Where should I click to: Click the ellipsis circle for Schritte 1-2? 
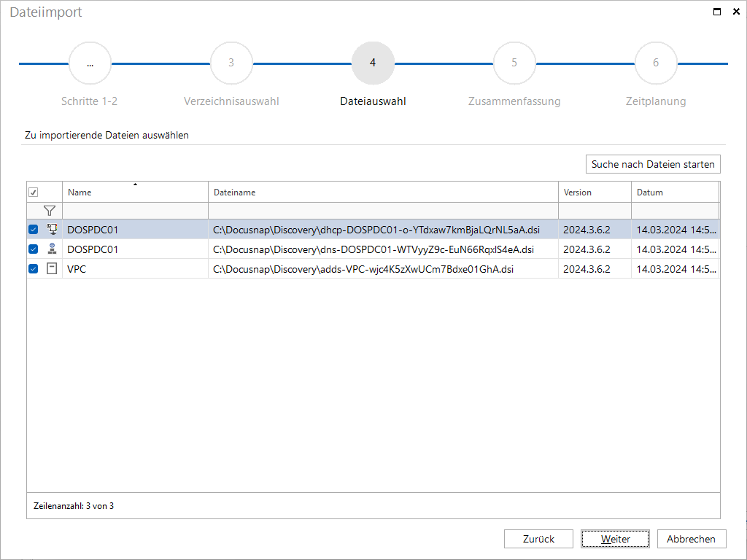pyautogui.click(x=90, y=63)
